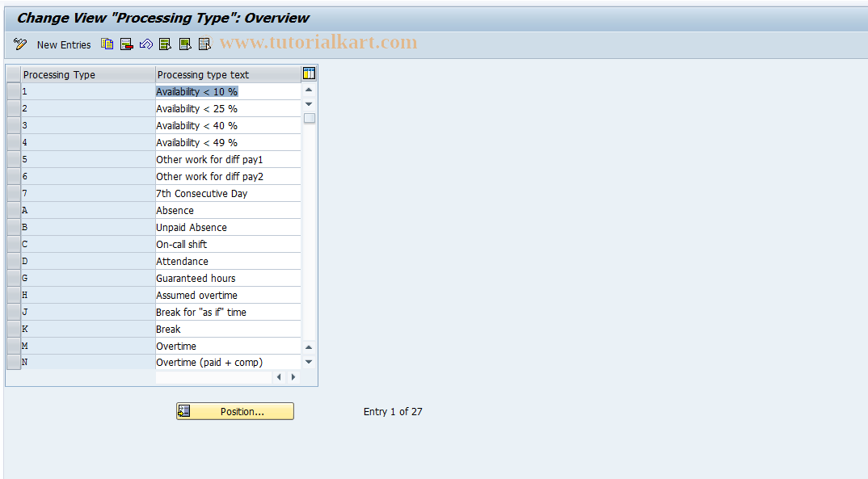Click the Select All icon

166,44
